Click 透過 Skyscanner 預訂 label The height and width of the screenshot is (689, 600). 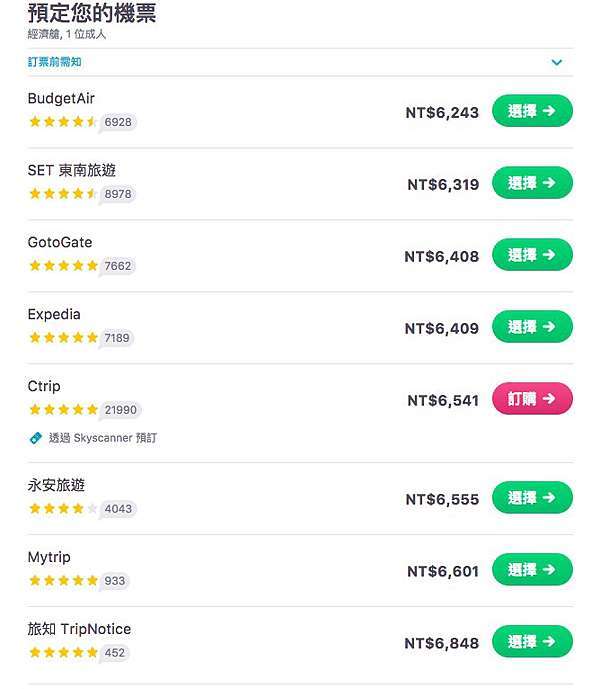point(103,438)
